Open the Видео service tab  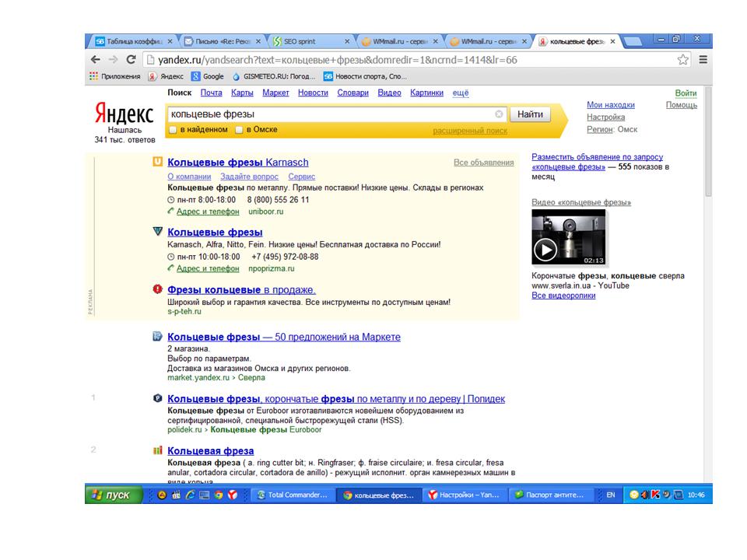(x=389, y=93)
